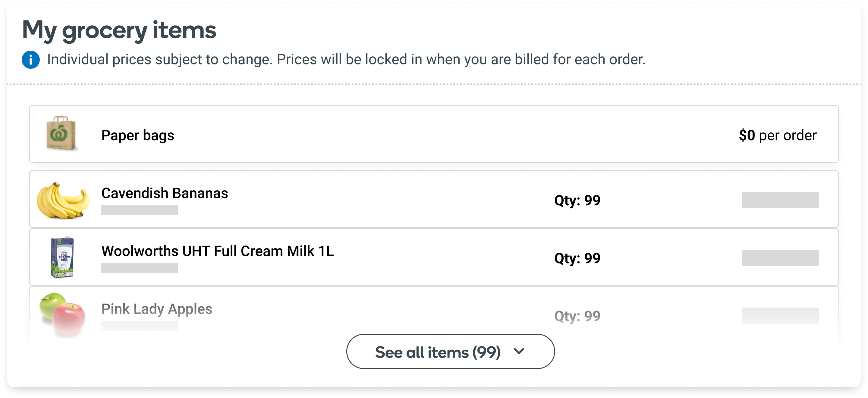Click the grey price placeholder for Cavendish Bananas
Screen dimensions: 868x398
(x=780, y=200)
